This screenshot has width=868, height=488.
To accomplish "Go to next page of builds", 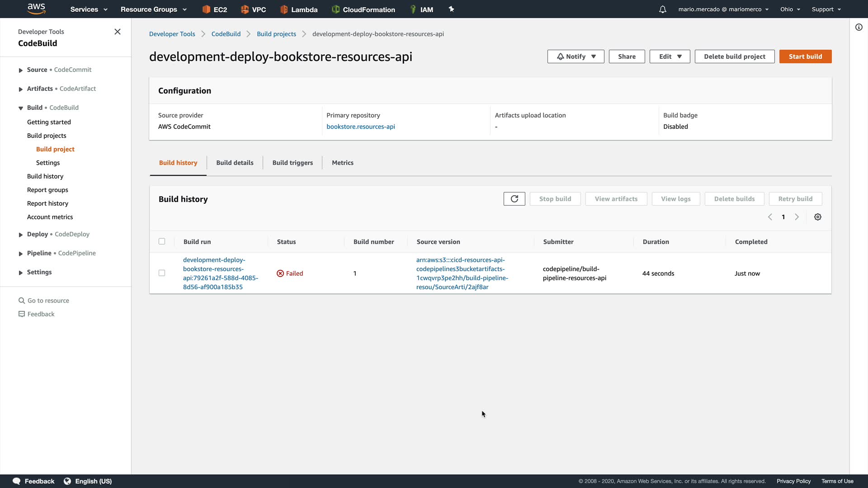I will (797, 217).
